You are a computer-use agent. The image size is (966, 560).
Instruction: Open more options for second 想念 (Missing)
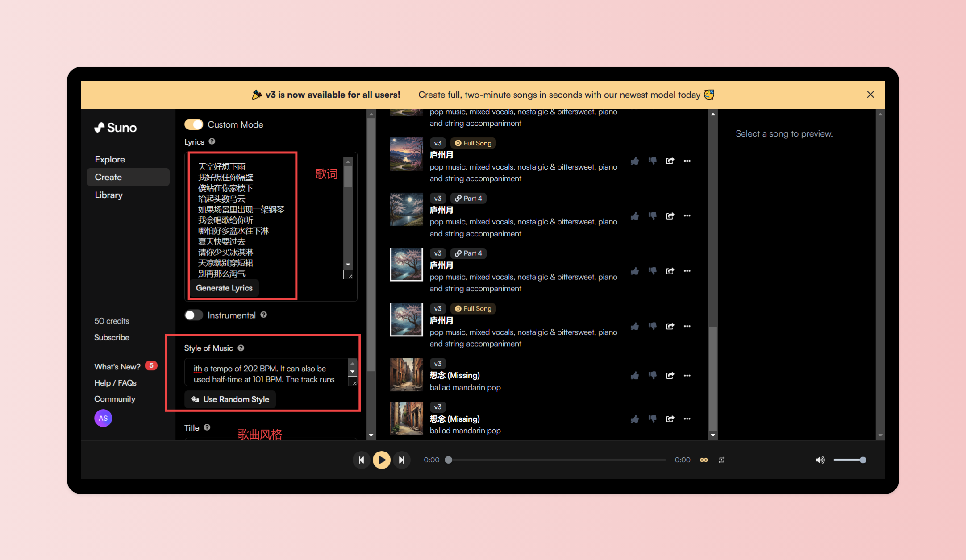(x=687, y=419)
